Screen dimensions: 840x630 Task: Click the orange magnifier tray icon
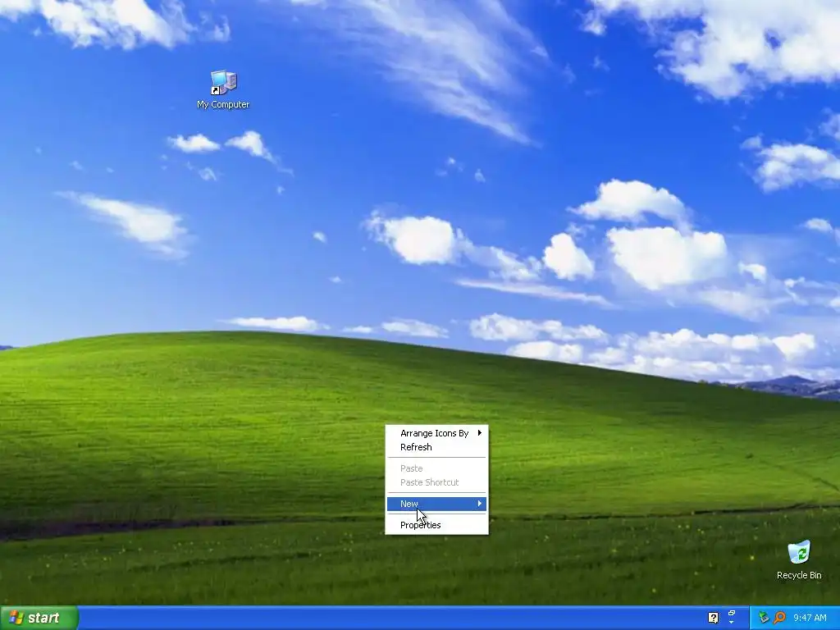[x=779, y=618]
